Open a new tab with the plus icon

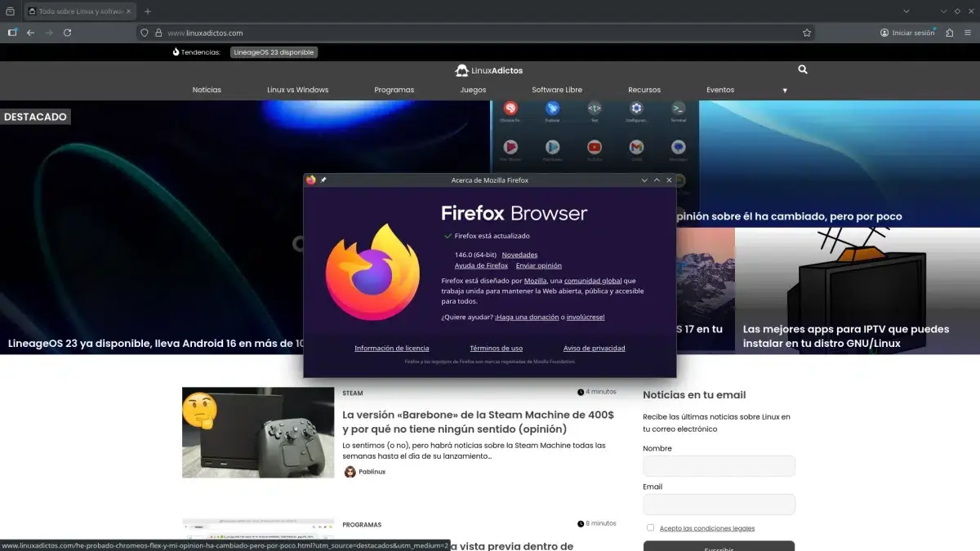point(145,11)
